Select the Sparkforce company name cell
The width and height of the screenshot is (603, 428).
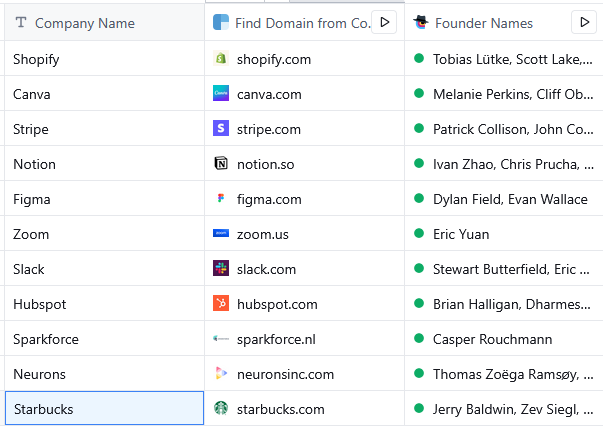tap(104, 338)
